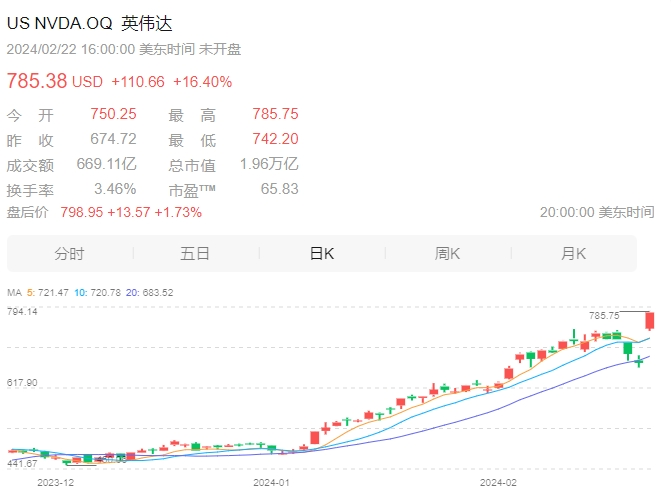Click the MA 10 indicator value label
This screenshot has height=501, width=671.
pyautogui.click(x=98, y=293)
